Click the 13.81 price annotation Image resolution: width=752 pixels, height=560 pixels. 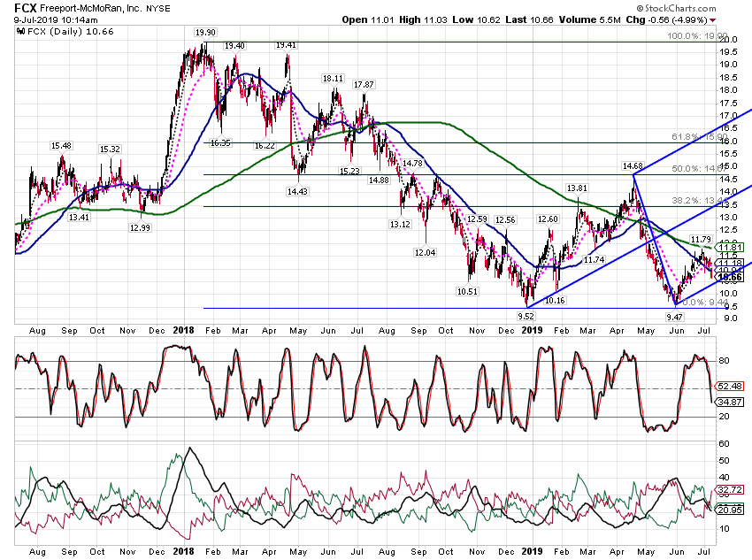[x=577, y=188]
